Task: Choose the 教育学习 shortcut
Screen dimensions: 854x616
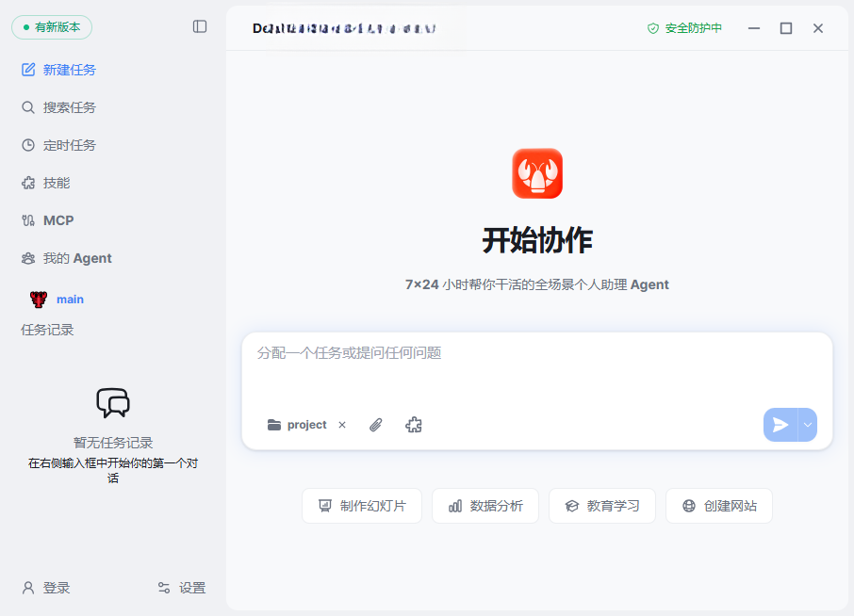Action: click(602, 506)
